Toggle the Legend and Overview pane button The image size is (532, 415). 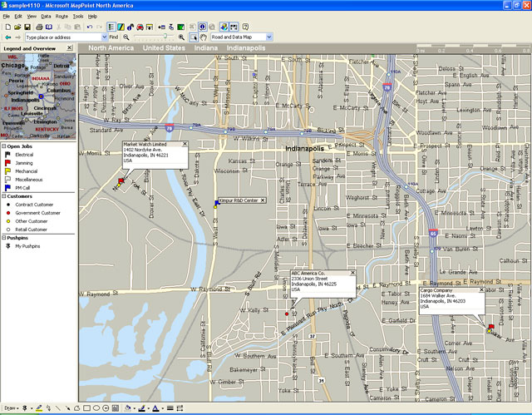[x=111, y=27]
